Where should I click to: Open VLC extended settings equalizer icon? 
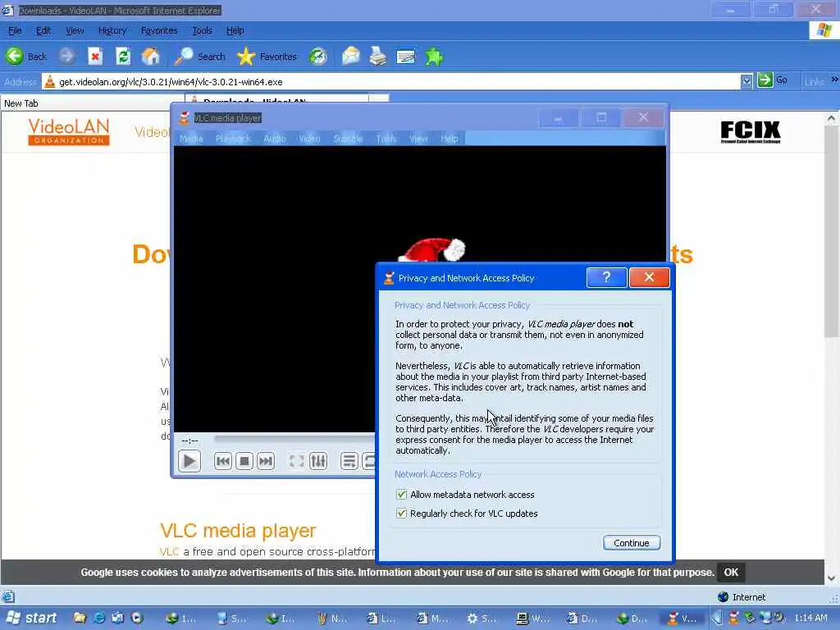tap(318, 461)
